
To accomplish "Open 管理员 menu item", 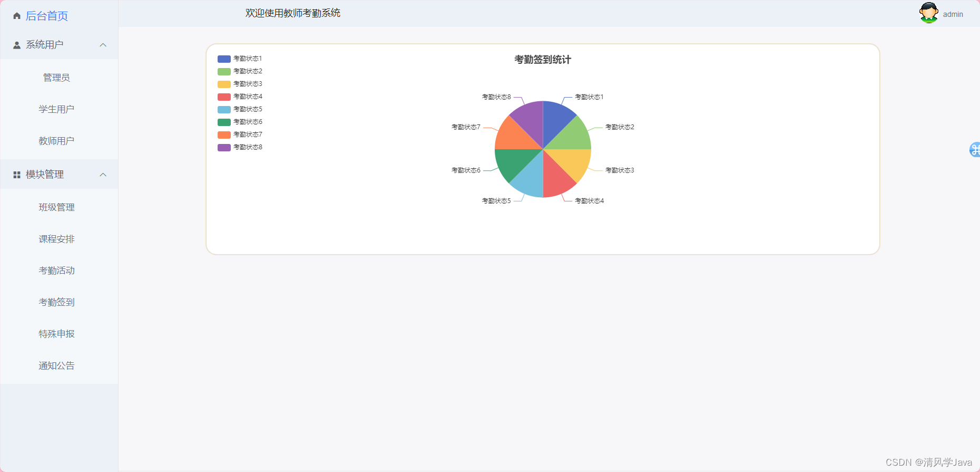I will pyautogui.click(x=56, y=78).
